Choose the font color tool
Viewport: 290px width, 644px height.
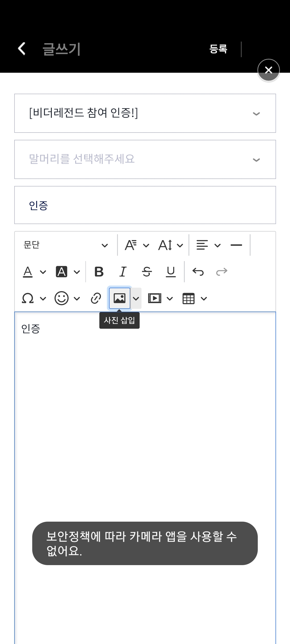coord(28,272)
